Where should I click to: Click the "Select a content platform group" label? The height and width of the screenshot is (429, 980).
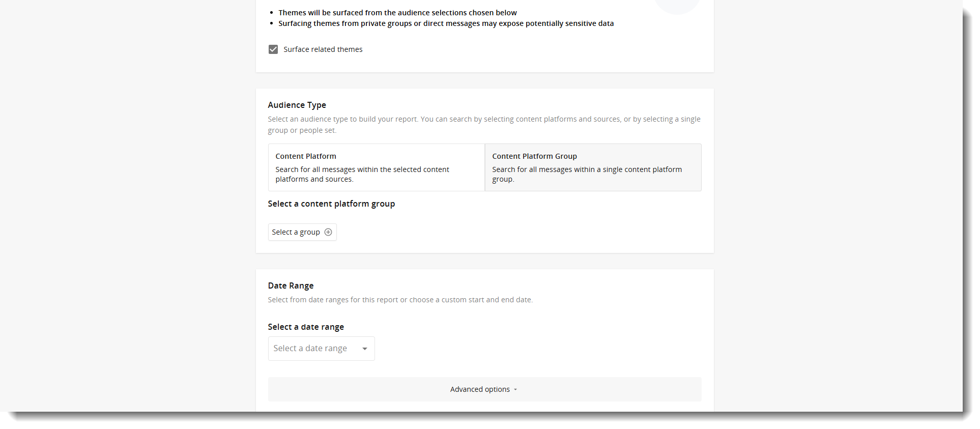point(331,204)
